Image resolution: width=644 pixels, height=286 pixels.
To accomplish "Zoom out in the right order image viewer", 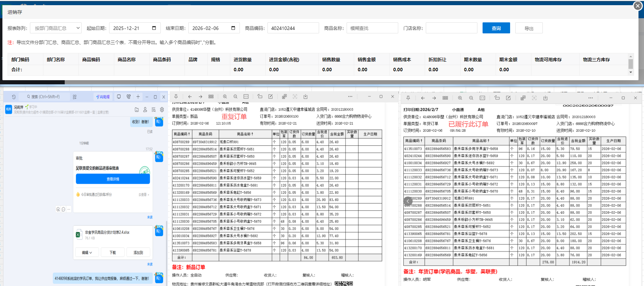I will 471,98.
